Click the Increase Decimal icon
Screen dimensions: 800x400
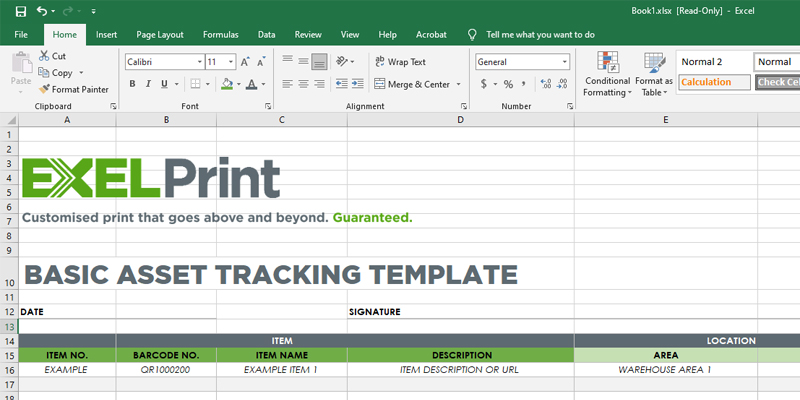point(545,84)
